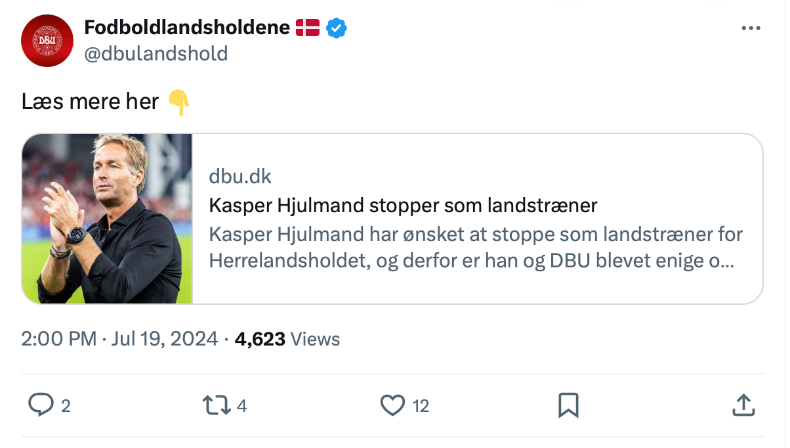Reply to the tweet via speech bubble icon
The width and height of the screenshot is (790, 448).
coord(40,405)
